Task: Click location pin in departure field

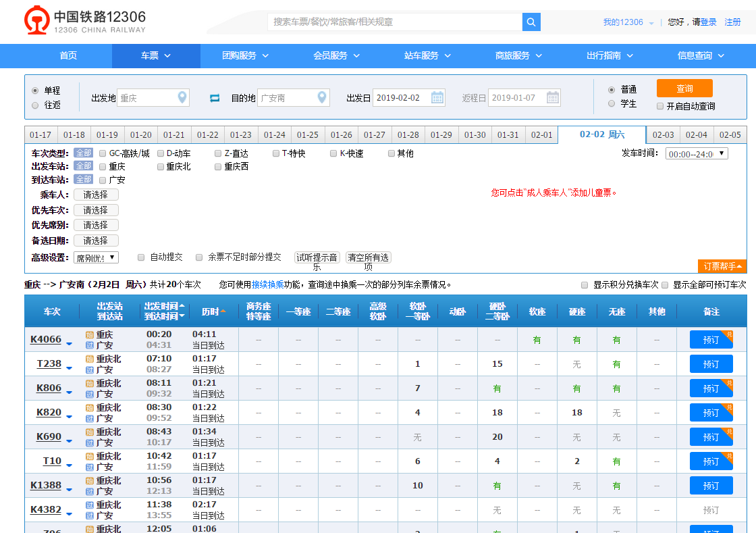Action: (x=182, y=98)
